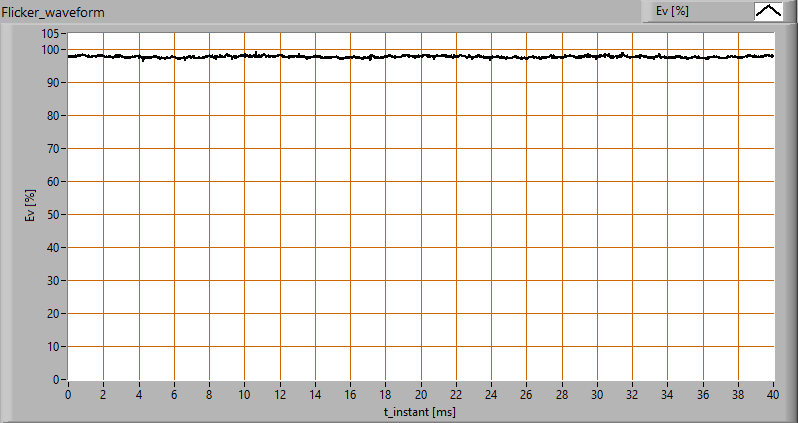The height and width of the screenshot is (423, 798).
Task: Select the 10 marker on the X-axis
Action: [x=244, y=394]
